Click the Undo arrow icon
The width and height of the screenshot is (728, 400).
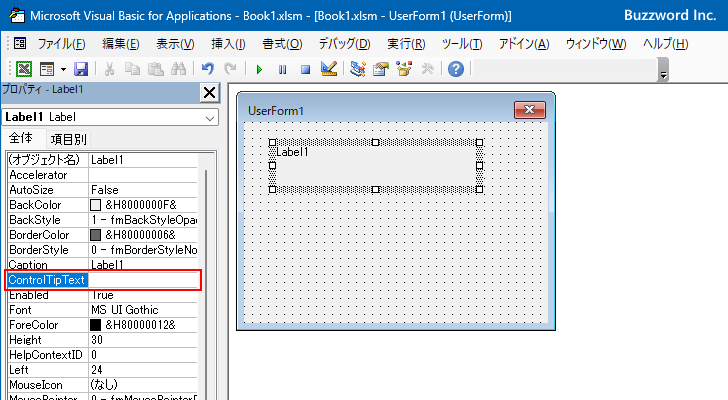[208, 69]
